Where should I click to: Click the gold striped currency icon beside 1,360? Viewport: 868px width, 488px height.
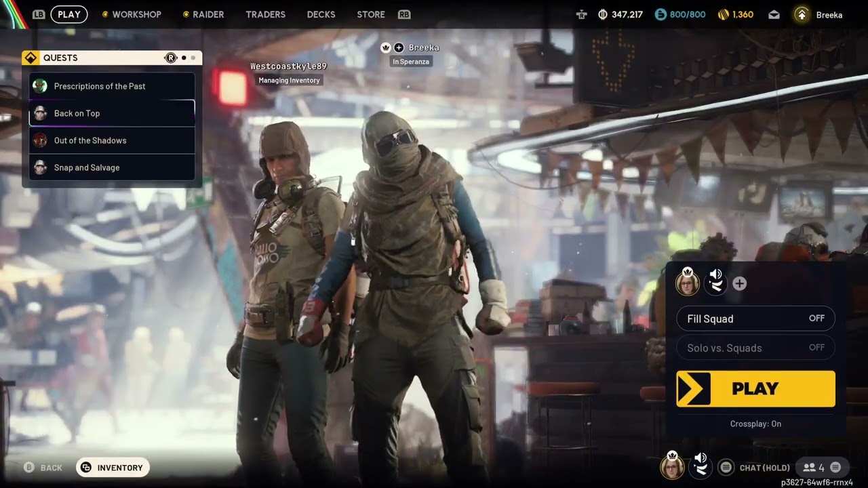point(723,14)
